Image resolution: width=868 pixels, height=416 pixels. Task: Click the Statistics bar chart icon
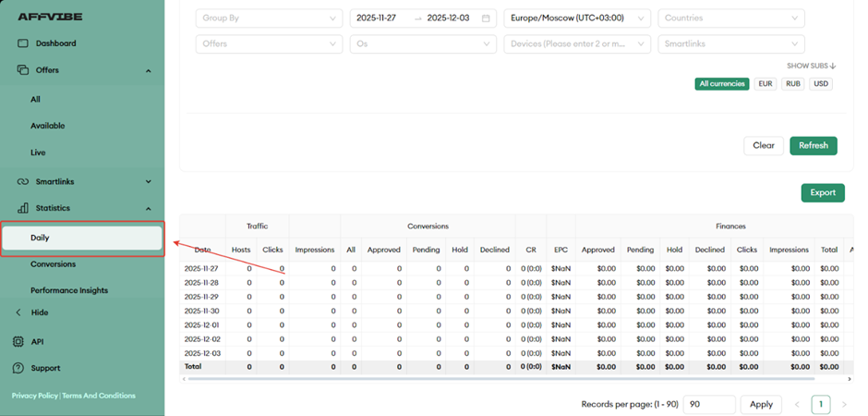23,209
